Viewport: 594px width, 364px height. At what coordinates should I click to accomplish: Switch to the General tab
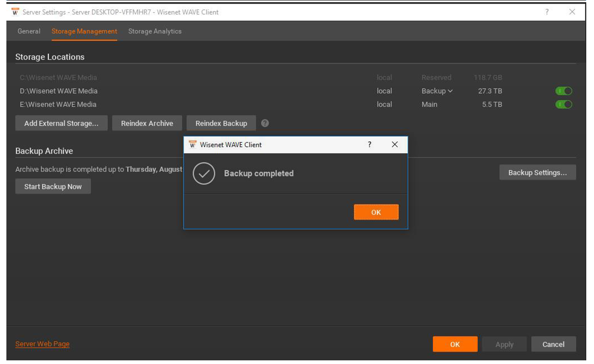click(29, 31)
